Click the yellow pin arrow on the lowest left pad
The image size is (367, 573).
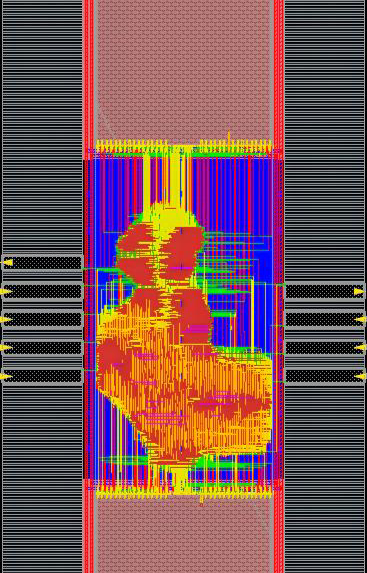coord(6,376)
